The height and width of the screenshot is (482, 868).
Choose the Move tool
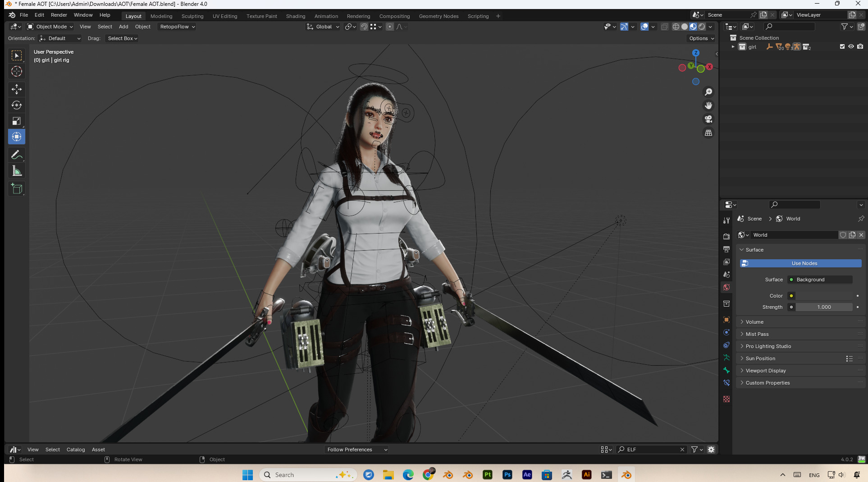tap(17, 89)
